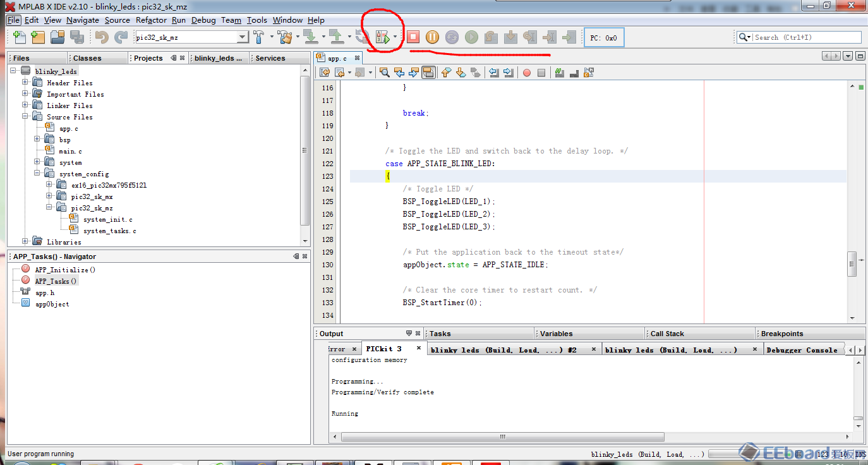Click the Build Project hammer icon
Viewport: 868px width, 465px height.
[x=259, y=37]
